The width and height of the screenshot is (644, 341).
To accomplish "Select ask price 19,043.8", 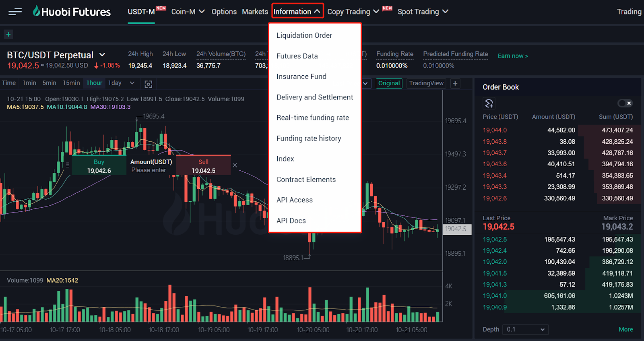I will [495, 142].
